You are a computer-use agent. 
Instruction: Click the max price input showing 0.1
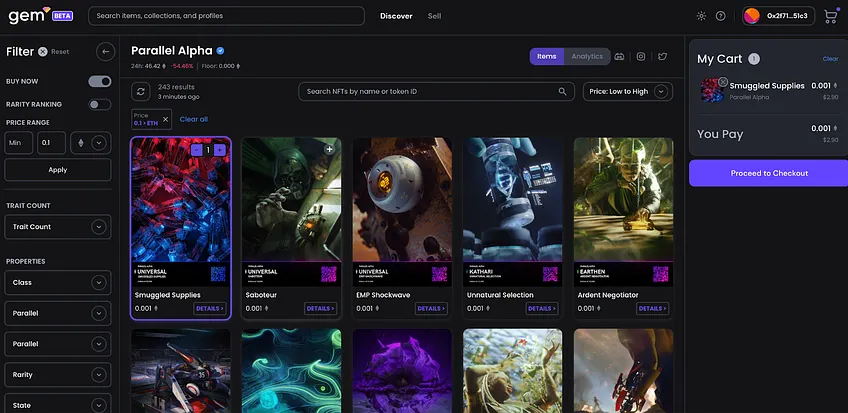[x=51, y=143]
